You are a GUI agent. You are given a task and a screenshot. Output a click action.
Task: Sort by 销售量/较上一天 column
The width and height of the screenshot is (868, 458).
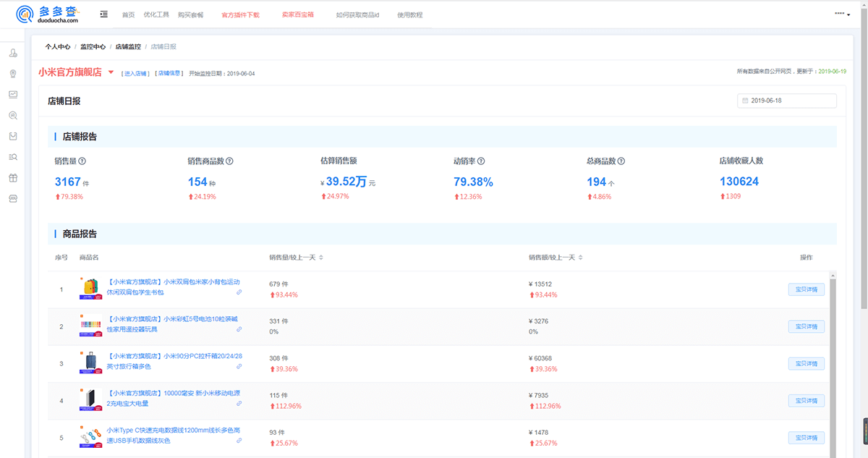coord(321,258)
